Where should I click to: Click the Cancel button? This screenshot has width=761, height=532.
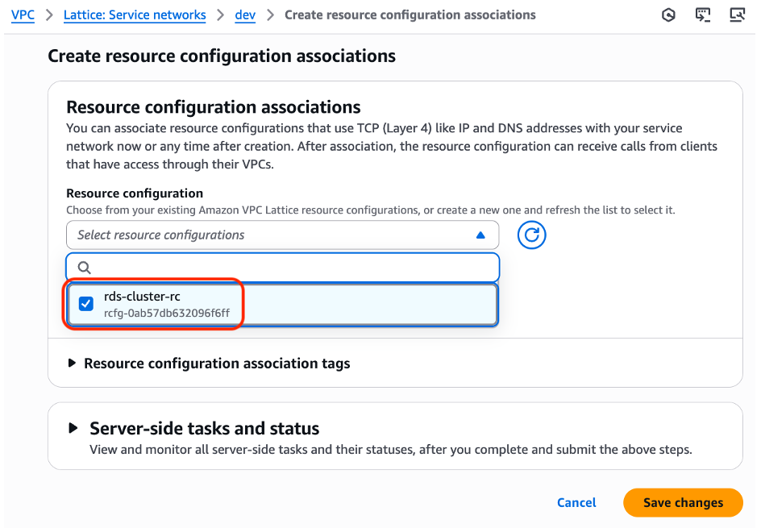coord(576,503)
